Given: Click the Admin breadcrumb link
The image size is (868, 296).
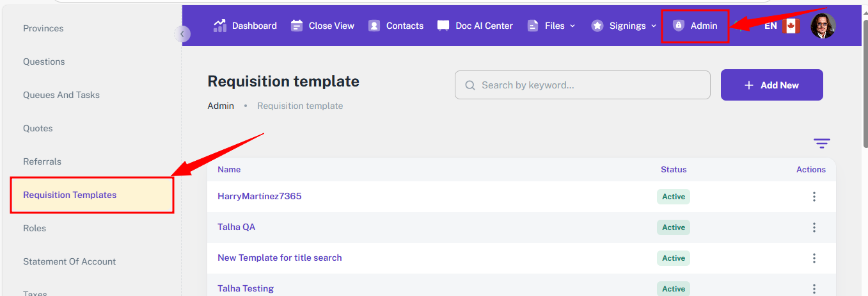Looking at the screenshot, I should [x=221, y=106].
